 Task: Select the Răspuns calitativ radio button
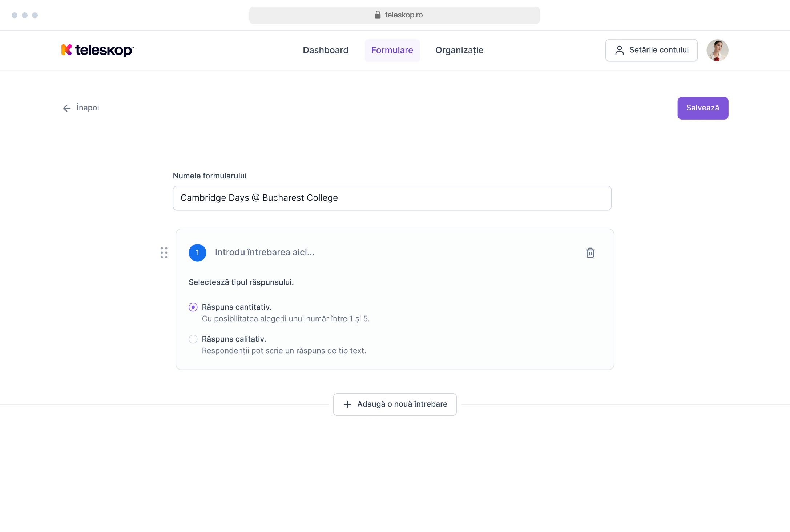(x=193, y=339)
